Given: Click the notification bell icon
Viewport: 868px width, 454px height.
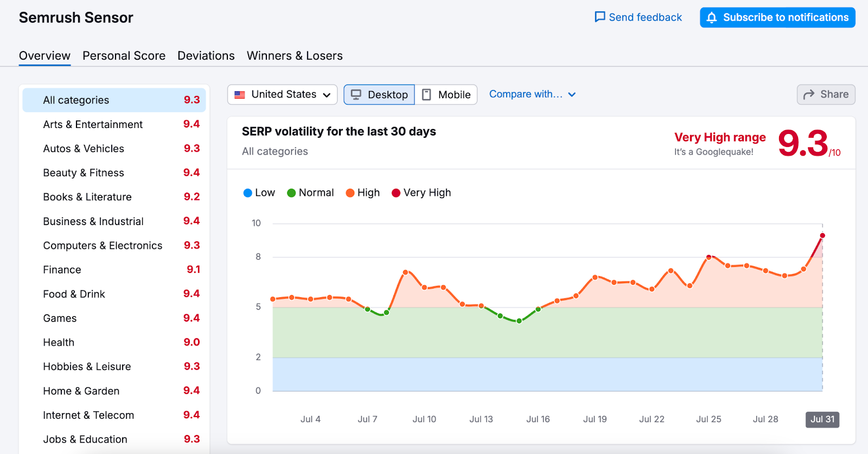Looking at the screenshot, I should tap(712, 17).
